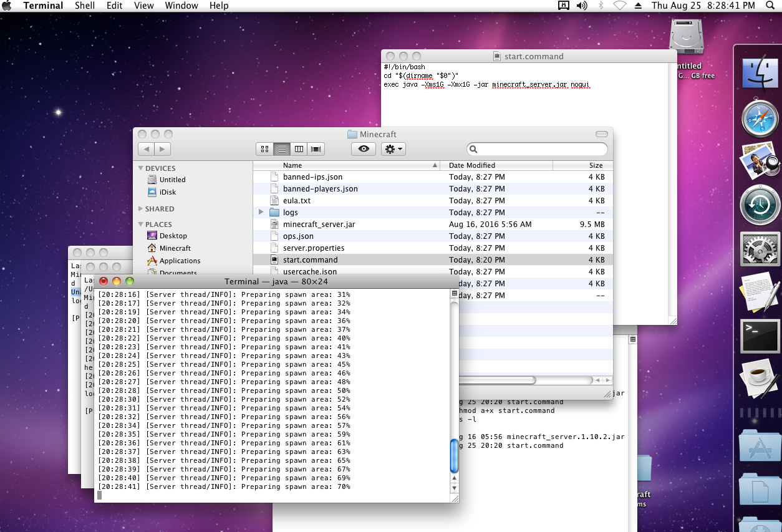Viewport: 782px width, 532px height.
Task: Click the Bluetooth status icon
Action: pyautogui.click(x=601, y=6)
